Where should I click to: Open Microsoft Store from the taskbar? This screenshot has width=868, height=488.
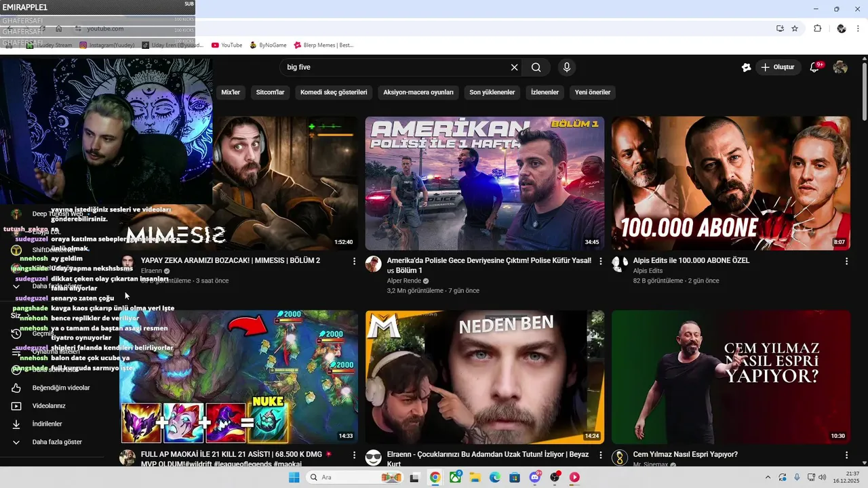(x=515, y=477)
